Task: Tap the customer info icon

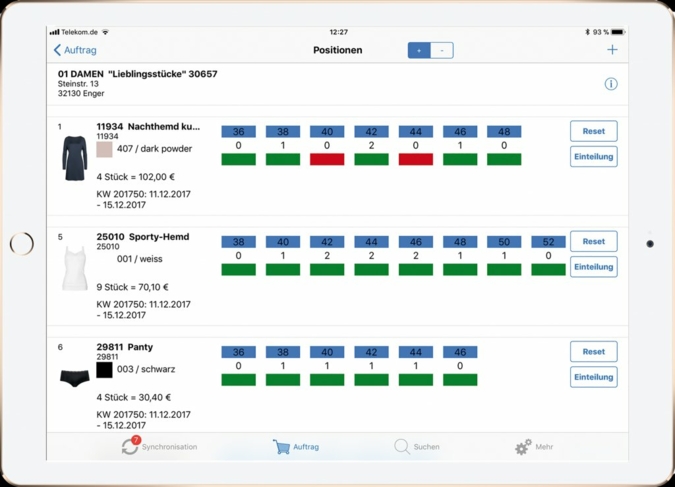Action: point(610,84)
